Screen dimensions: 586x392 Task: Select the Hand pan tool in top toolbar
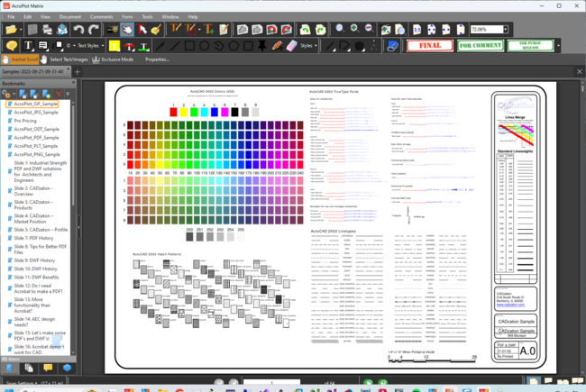coord(127,30)
